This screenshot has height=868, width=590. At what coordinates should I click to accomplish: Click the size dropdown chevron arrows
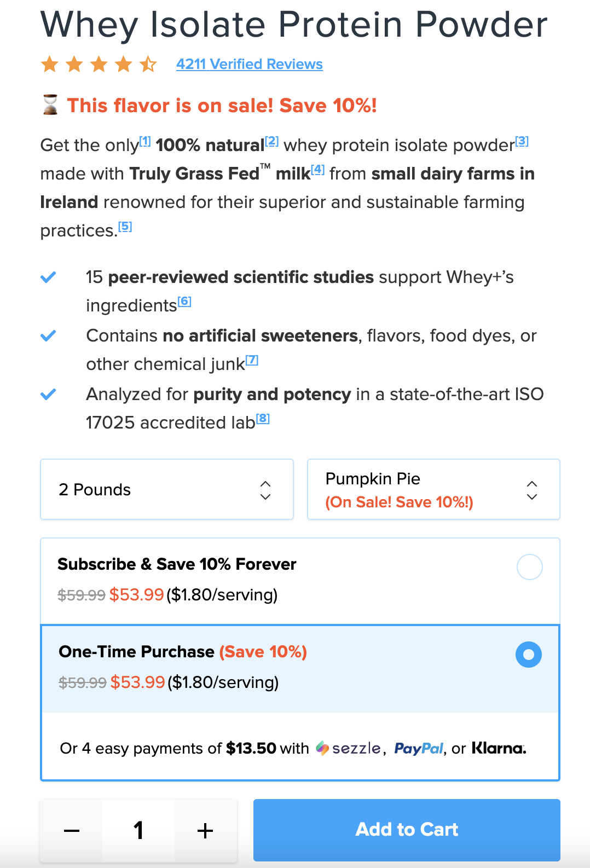265,490
